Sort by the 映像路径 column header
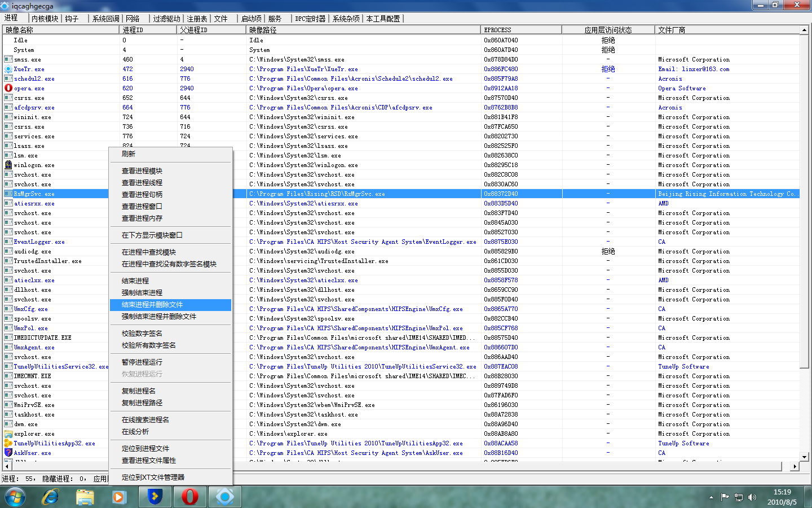 (x=363, y=30)
